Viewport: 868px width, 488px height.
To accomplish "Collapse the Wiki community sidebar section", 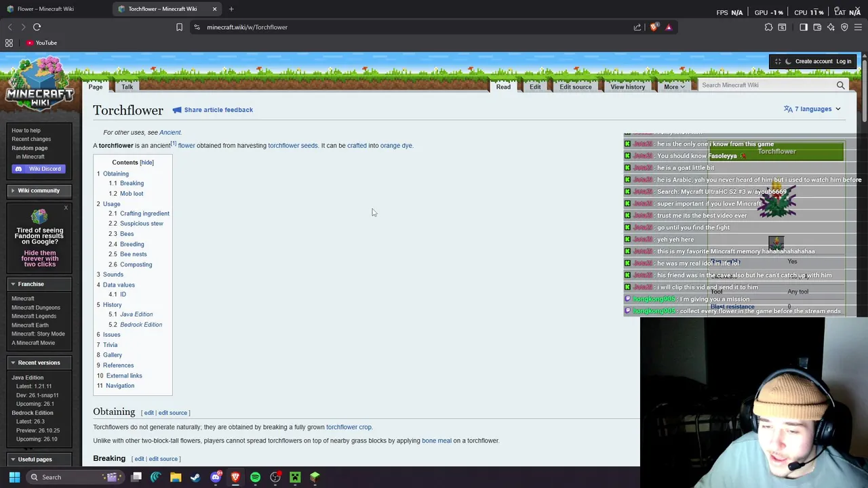I will click(39, 190).
